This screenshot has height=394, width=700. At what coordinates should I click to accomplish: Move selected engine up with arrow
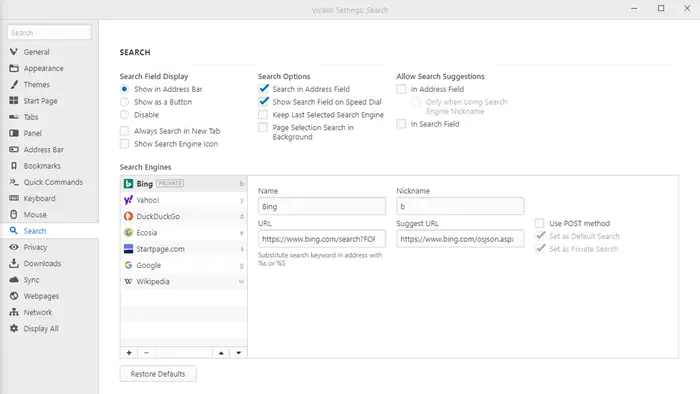[221, 353]
